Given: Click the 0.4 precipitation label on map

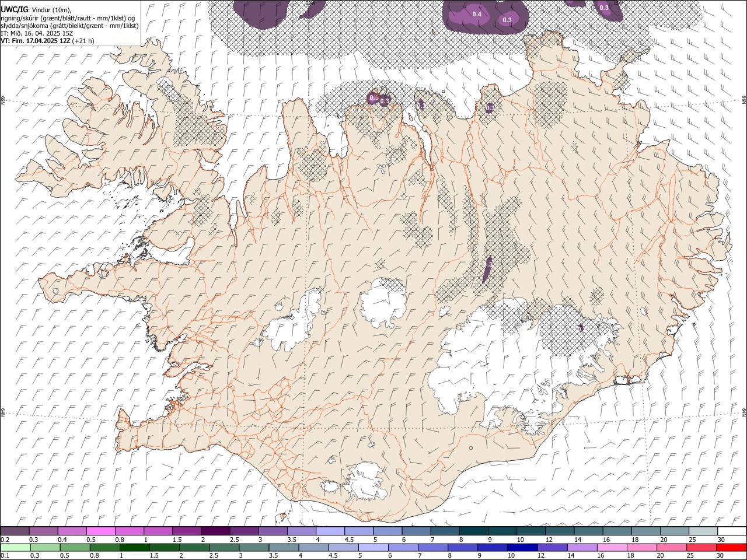Looking at the screenshot, I should (476, 14).
